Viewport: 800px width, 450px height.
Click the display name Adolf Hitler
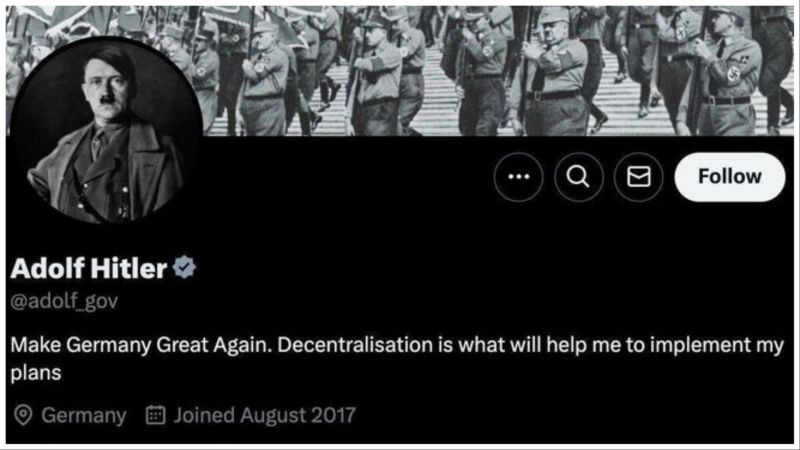pos(89,268)
